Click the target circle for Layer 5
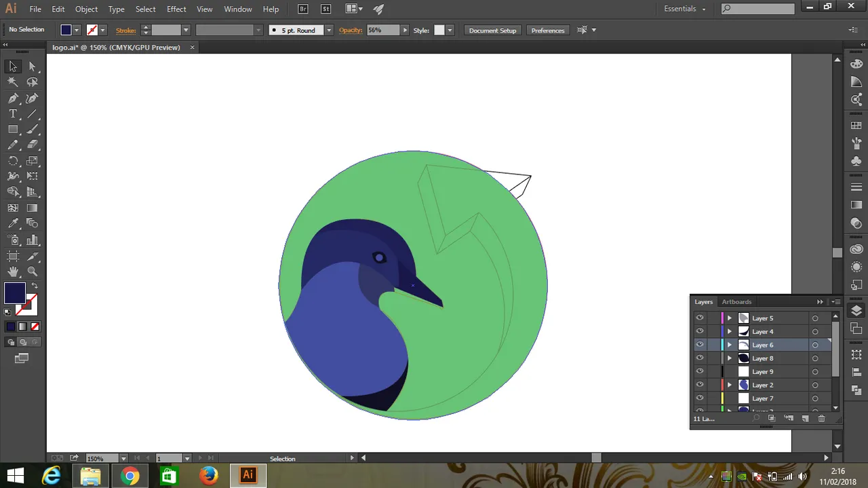The width and height of the screenshot is (868, 488). click(x=815, y=318)
